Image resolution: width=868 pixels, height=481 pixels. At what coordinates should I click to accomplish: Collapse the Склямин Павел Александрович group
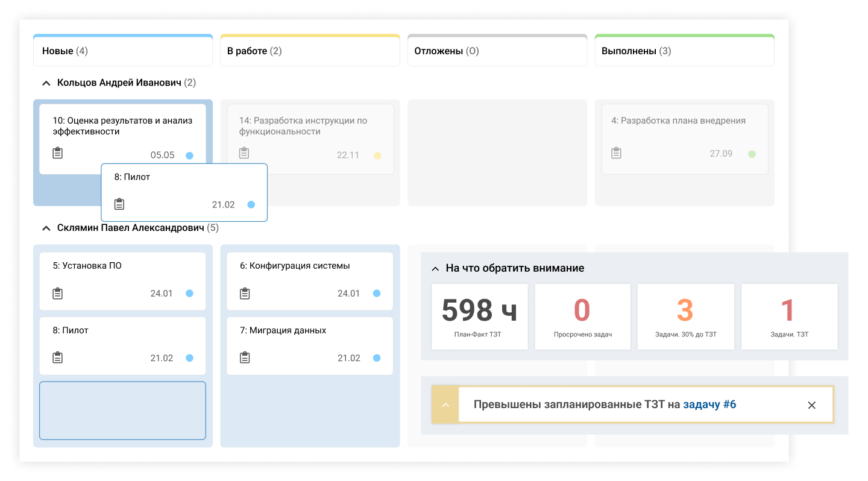[x=45, y=228]
